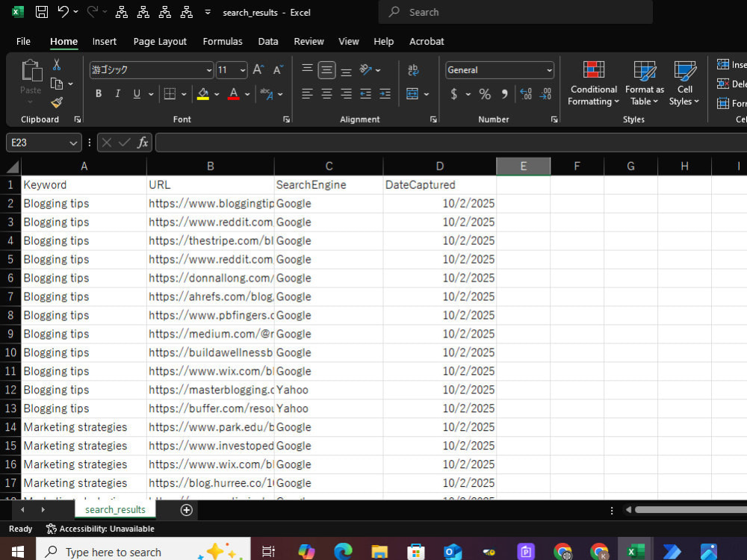747x560 pixels.
Task: Middle align cell contents
Action: pos(327,70)
